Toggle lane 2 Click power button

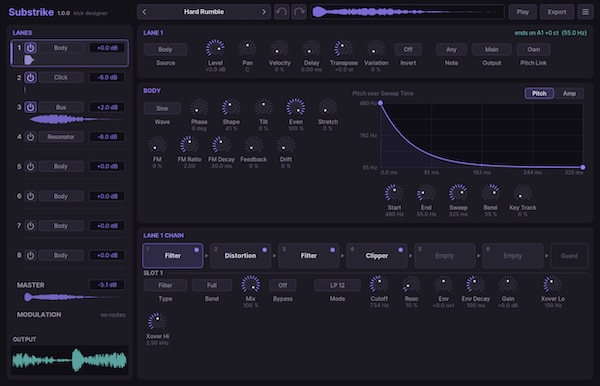pyautogui.click(x=31, y=78)
